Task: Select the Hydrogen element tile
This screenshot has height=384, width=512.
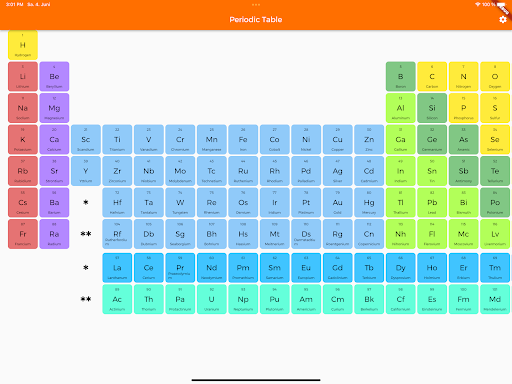Action: 23,45
